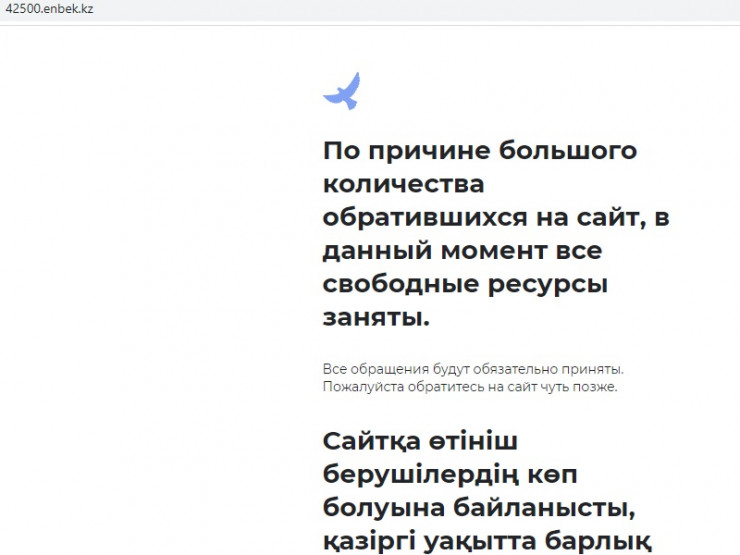Image resolution: width=740 pixels, height=555 pixels.
Task: Click the heading line "данный момент все"
Action: coord(462,251)
